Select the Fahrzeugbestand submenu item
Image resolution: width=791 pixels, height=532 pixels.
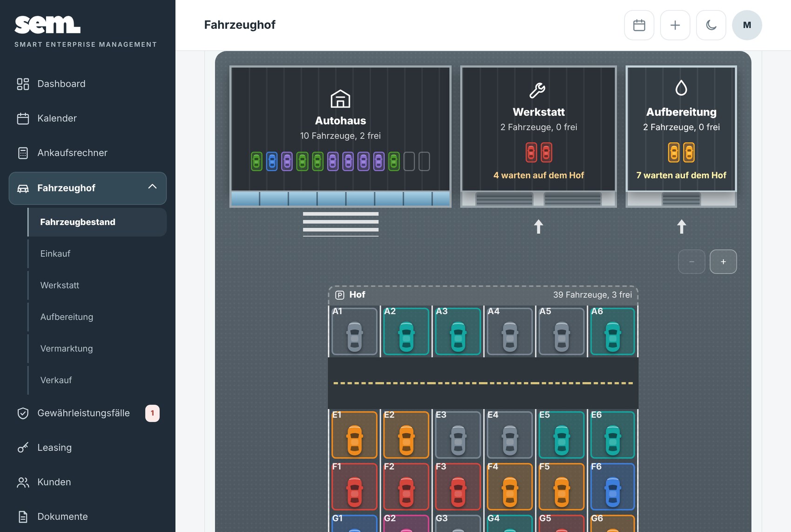pyautogui.click(x=97, y=222)
